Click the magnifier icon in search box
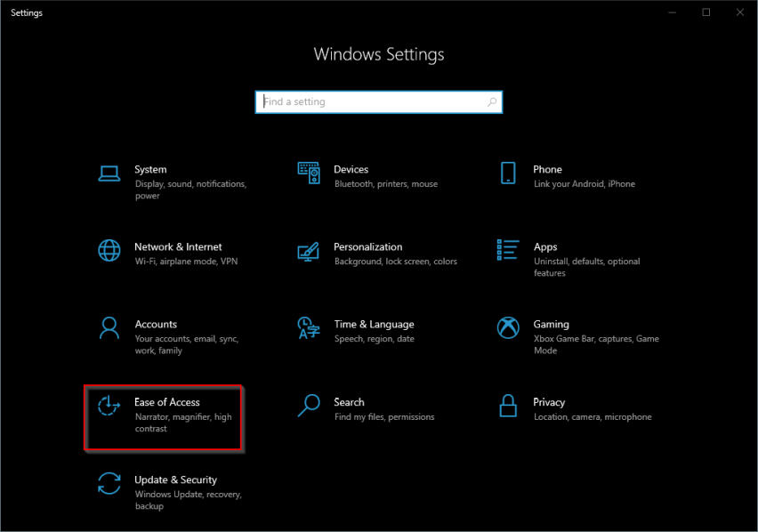Viewport: 758px width, 532px height. (492, 102)
